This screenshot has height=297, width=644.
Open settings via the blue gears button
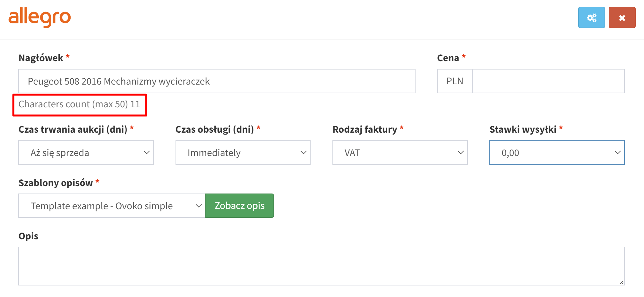click(x=591, y=18)
